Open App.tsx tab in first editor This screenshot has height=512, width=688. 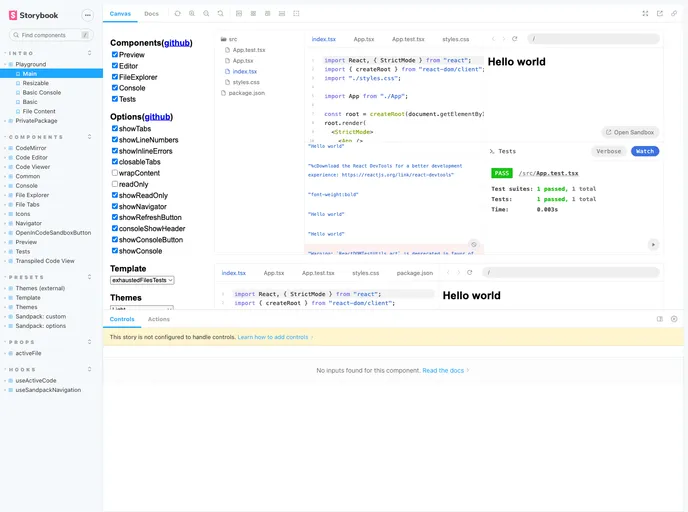coord(364,39)
